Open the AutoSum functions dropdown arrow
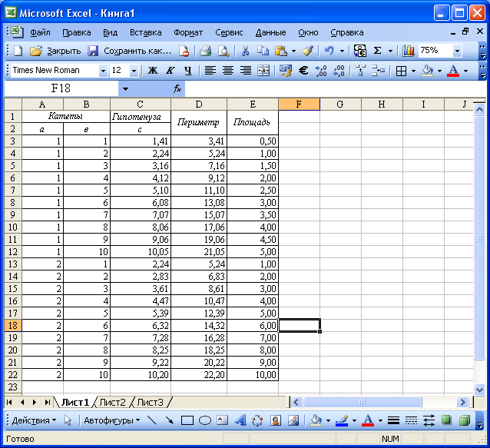 click(390, 51)
